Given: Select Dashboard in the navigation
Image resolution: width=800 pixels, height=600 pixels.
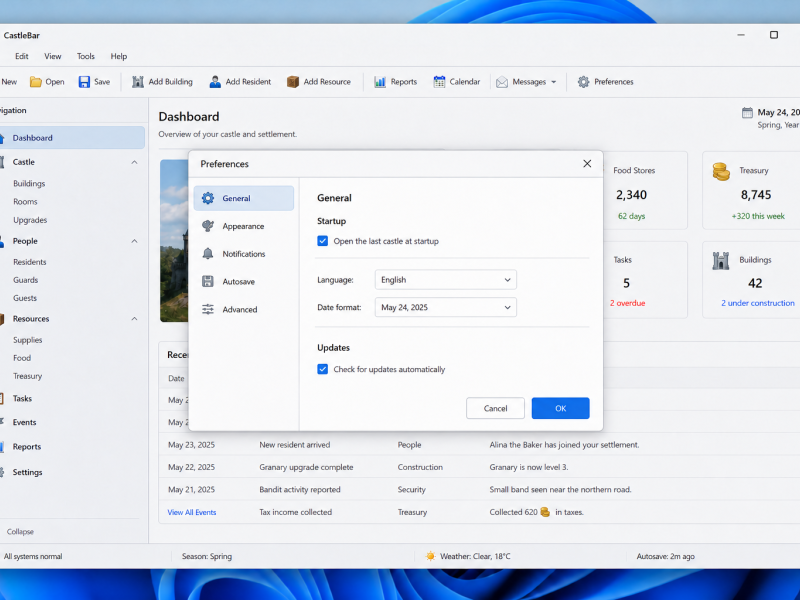Looking at the screenshot, I should tap(72, 138).
